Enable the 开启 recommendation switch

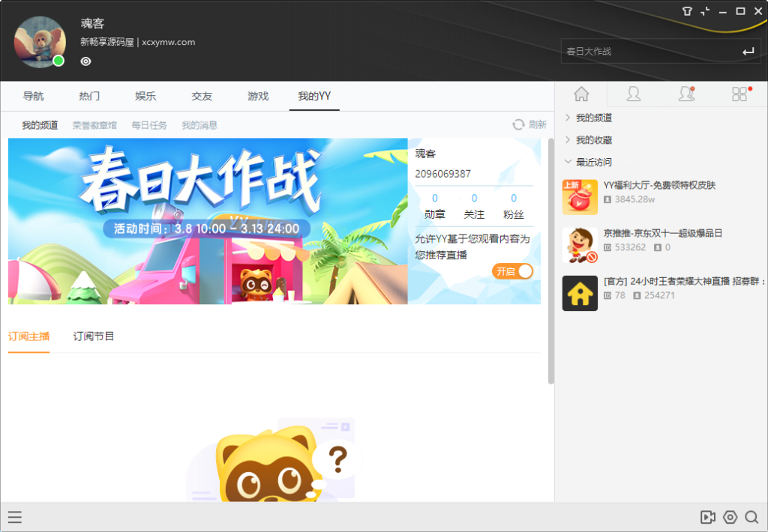point(512,271)
